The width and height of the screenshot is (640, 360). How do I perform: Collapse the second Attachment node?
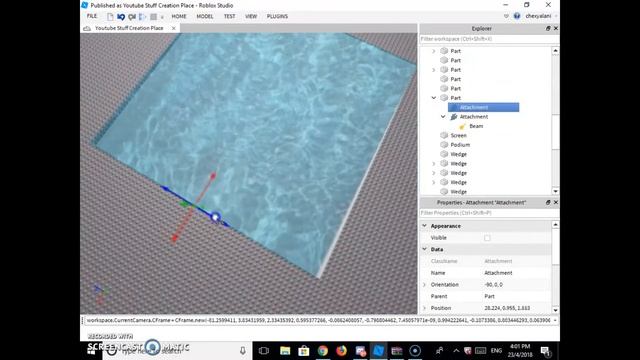tap(443, 117)
